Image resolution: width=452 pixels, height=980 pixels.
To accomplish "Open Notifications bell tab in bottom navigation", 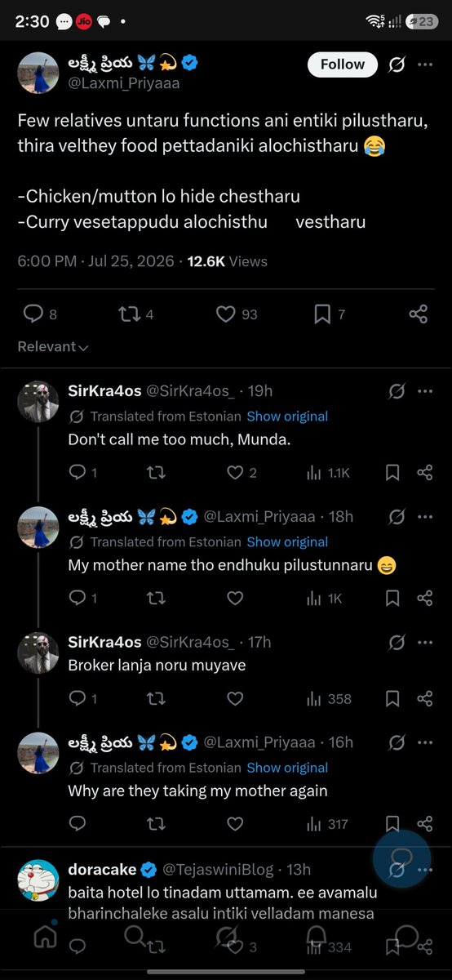I will pos(317,938).
